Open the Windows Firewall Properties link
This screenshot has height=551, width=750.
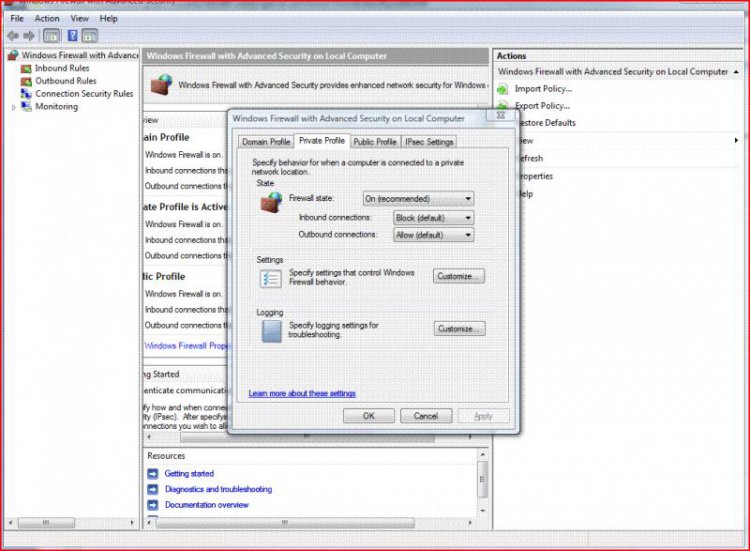pyautogui.click(x=187, y=346)
